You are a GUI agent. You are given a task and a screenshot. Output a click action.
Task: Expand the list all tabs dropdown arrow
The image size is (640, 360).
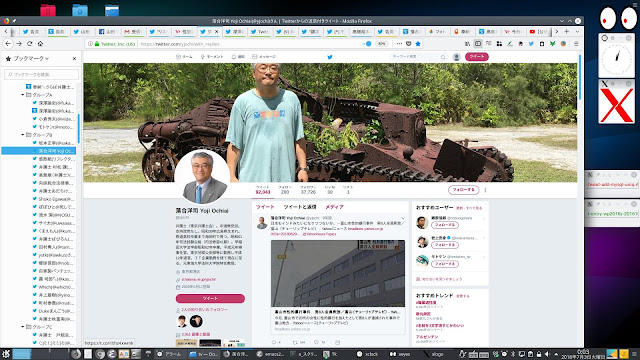(577, 31)
